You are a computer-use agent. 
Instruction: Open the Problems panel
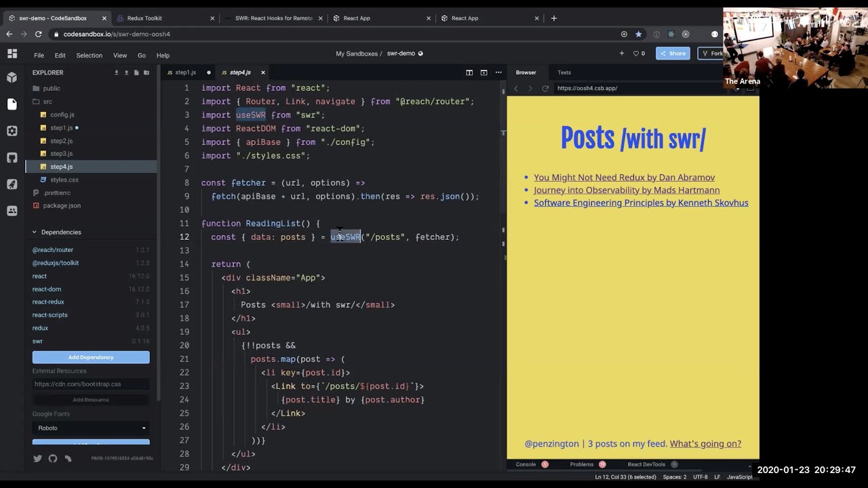[x=582, y=464]
